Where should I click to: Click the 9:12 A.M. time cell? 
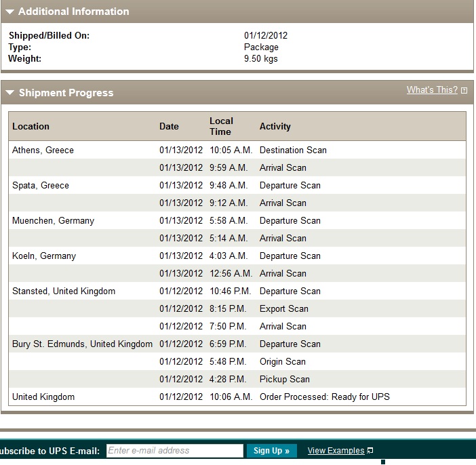click(x=229, y=203)
